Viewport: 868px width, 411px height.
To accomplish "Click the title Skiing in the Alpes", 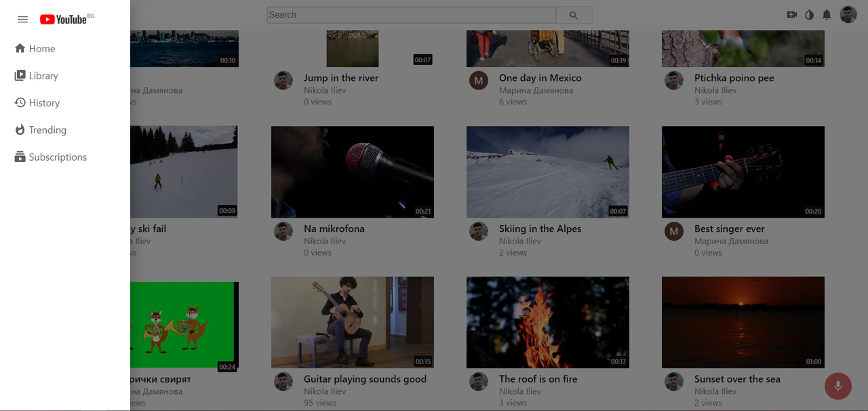I will click(x=540, y=229).
